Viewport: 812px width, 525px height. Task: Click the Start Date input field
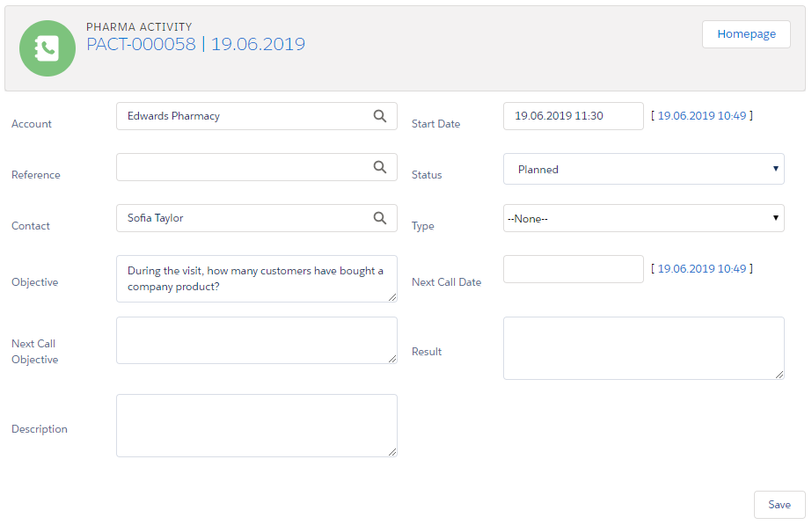573,116
